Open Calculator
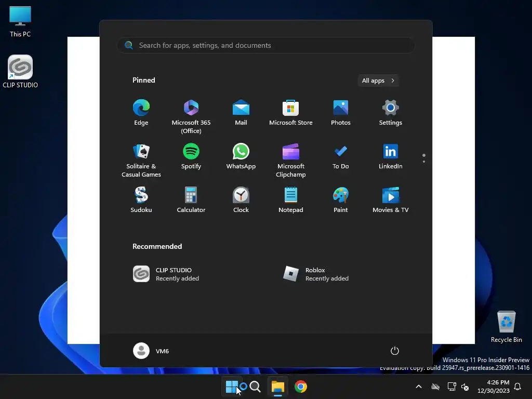This screenshot has height=399, width=532. click(191, 200)
